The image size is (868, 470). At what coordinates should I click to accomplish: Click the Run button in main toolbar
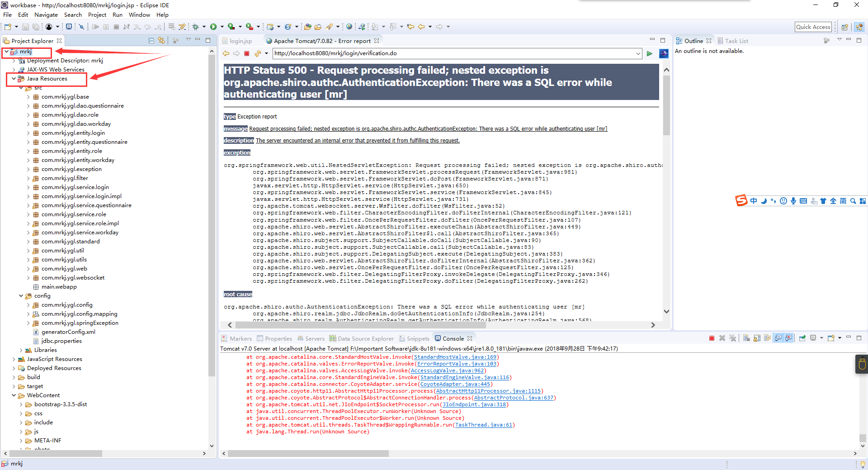(x=213, y=27)
